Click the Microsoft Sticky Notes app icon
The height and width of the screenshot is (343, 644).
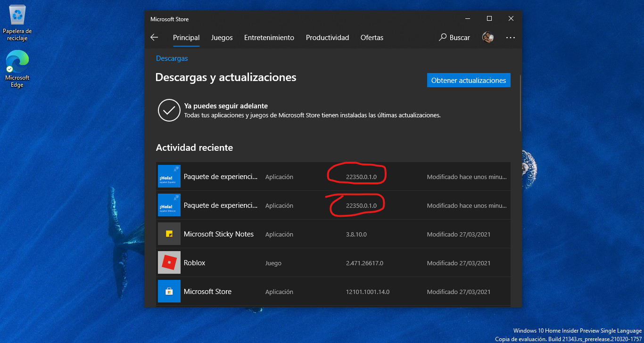click(x=169, y=234)
